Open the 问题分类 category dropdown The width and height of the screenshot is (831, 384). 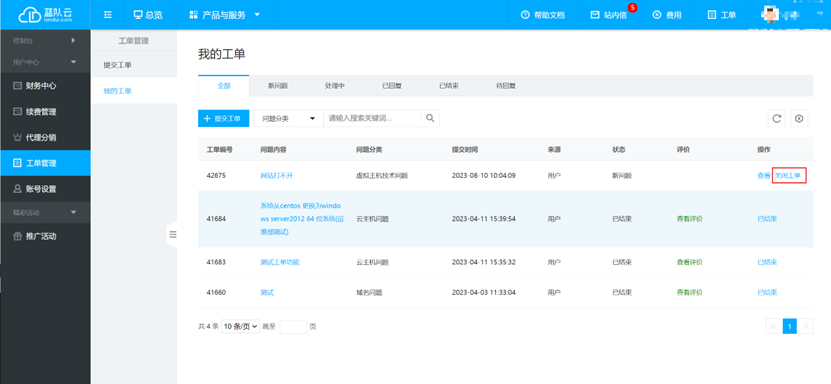click(288, 118)
